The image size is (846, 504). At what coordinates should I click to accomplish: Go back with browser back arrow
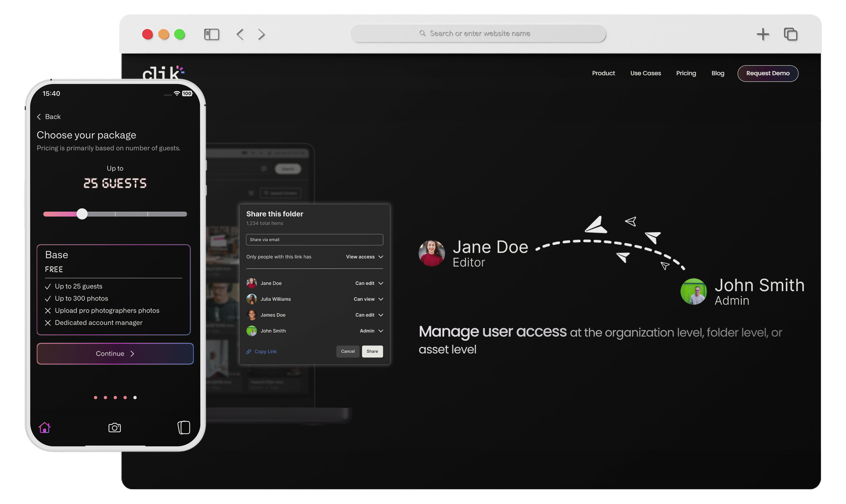point(240,34)
